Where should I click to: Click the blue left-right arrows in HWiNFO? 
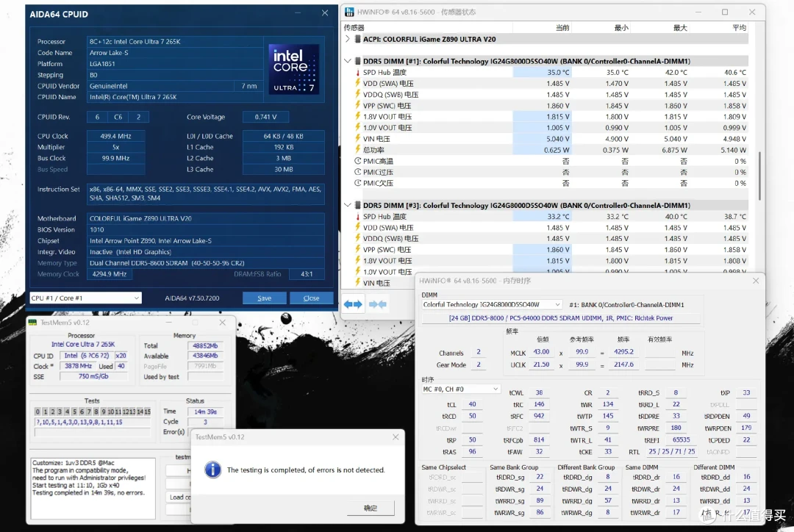[x=353, y=304]
